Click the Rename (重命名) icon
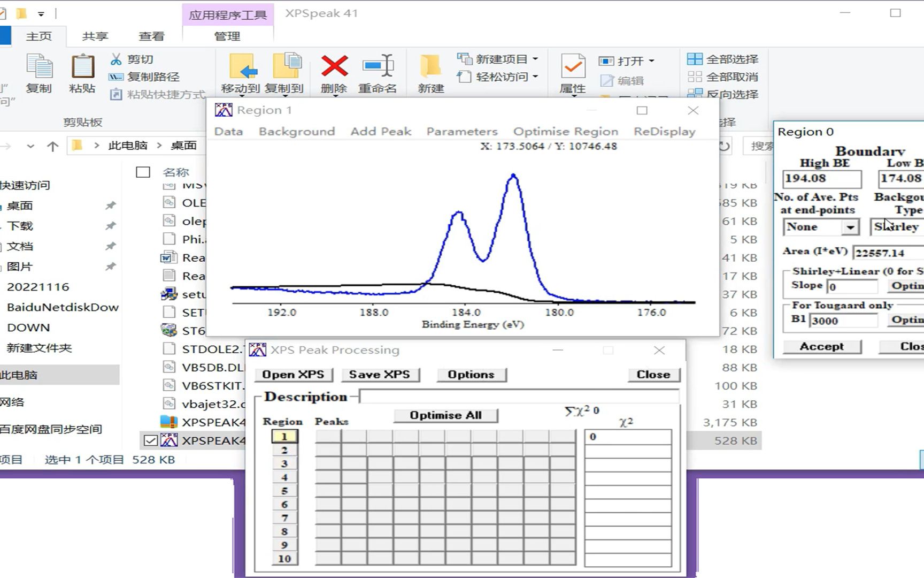 click(378, 70)
